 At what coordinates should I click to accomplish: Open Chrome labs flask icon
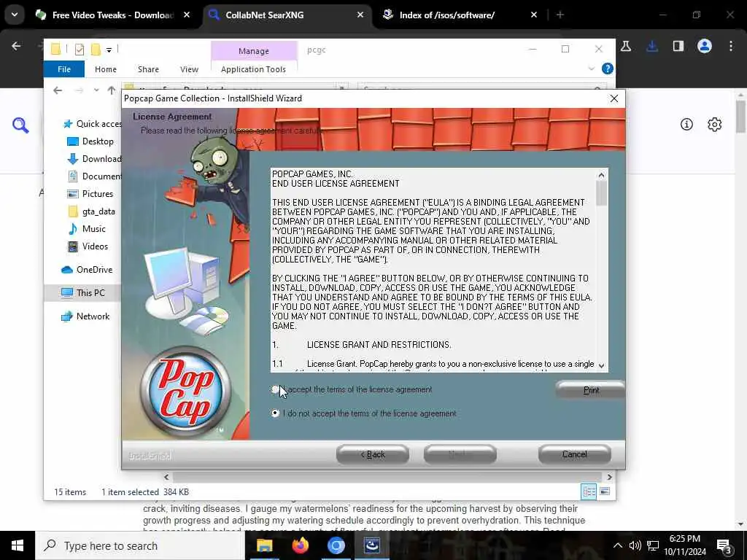pyautogui.click(x=626, y=46)
